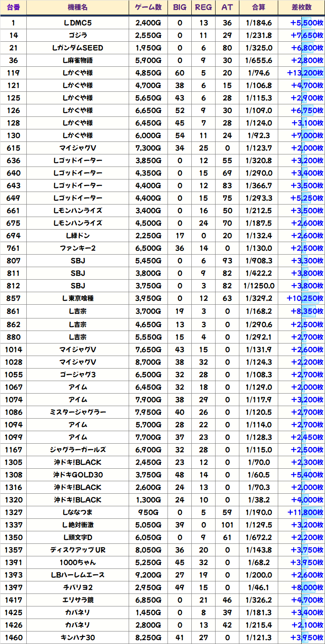Select machine name L緑ドン

(78, 236)
